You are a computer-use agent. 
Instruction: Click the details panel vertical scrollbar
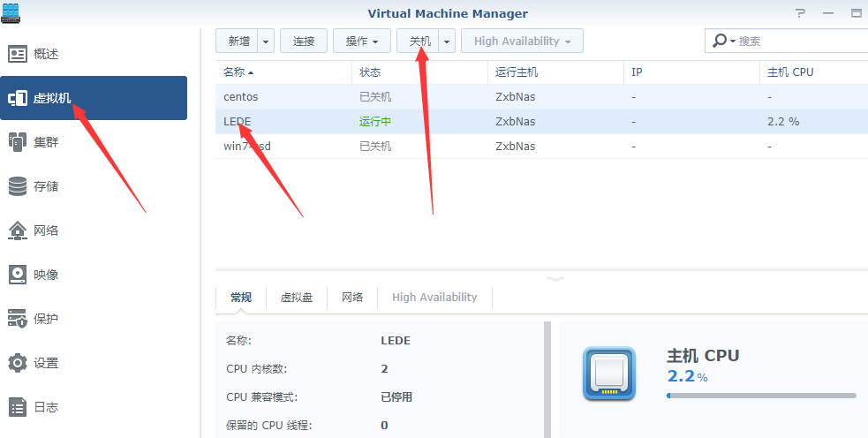pyautogui.click(x=547, y=380)
